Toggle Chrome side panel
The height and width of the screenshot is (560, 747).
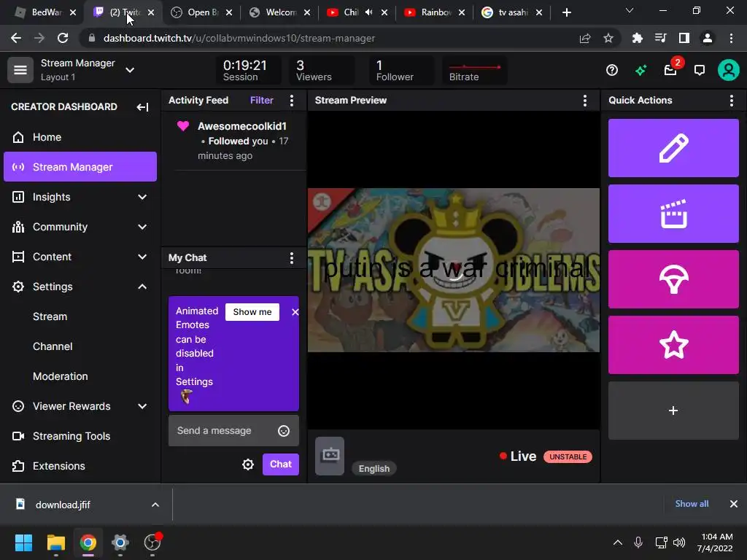(x=684, y=38)
